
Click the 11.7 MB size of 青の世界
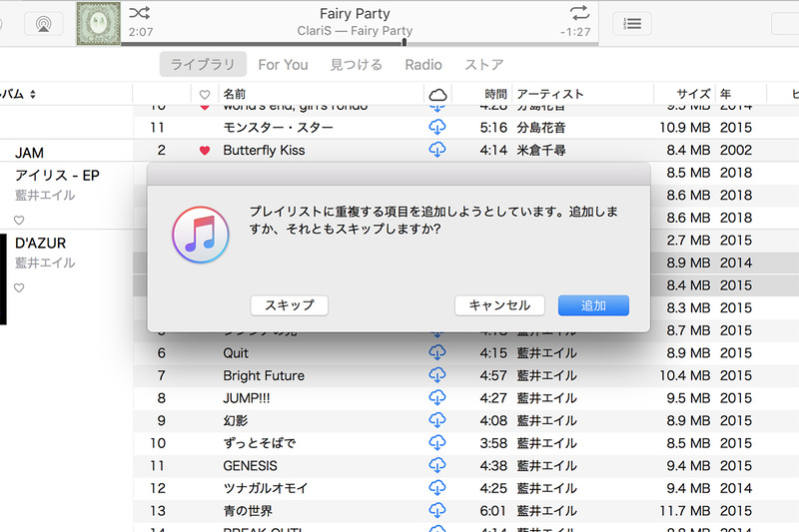click(x=685, y=511)
